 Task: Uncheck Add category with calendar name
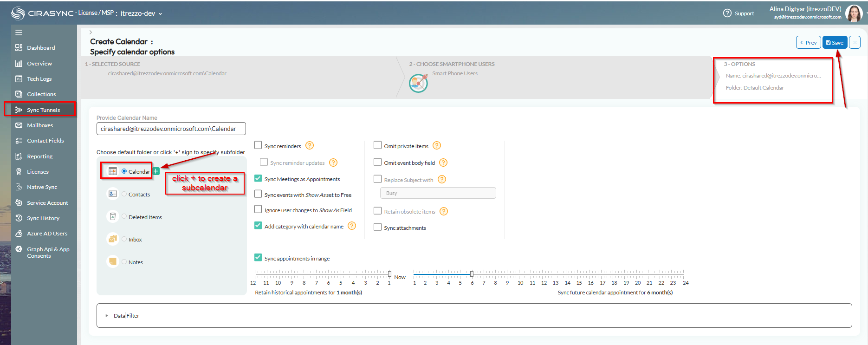[258, 226]
